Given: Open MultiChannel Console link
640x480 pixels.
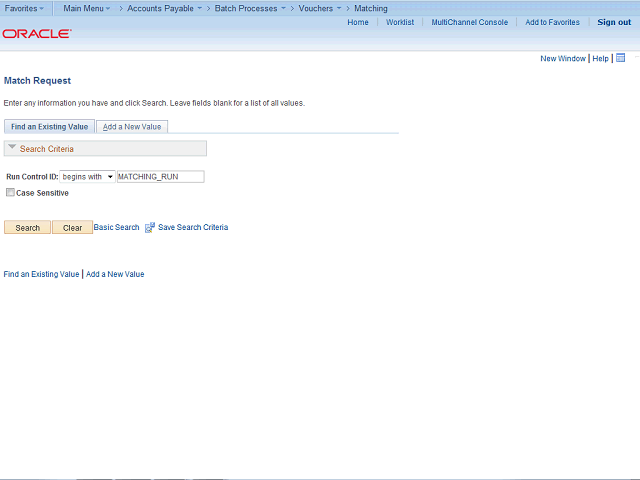Looking at the screenshot, I should coord(469,22).
